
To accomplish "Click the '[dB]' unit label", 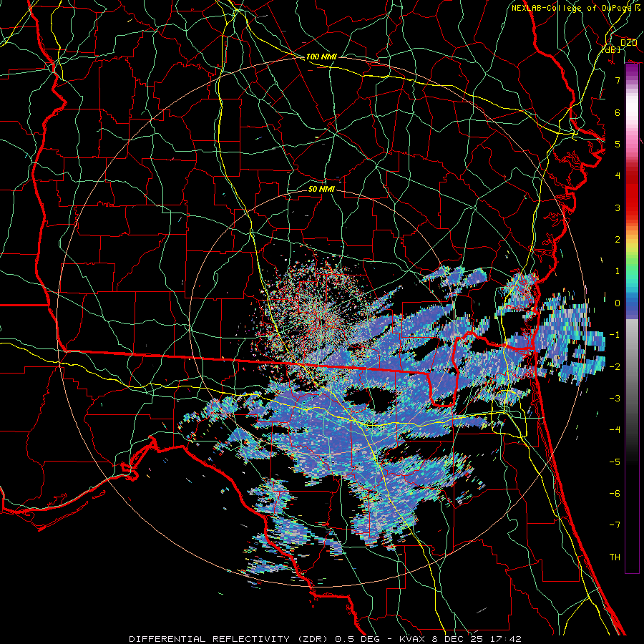I will [611, 49].
